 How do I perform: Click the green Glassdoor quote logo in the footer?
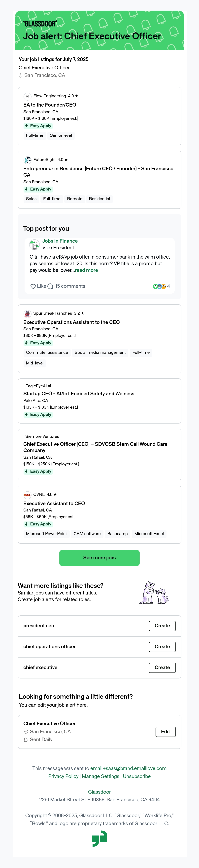pos(99,839)
